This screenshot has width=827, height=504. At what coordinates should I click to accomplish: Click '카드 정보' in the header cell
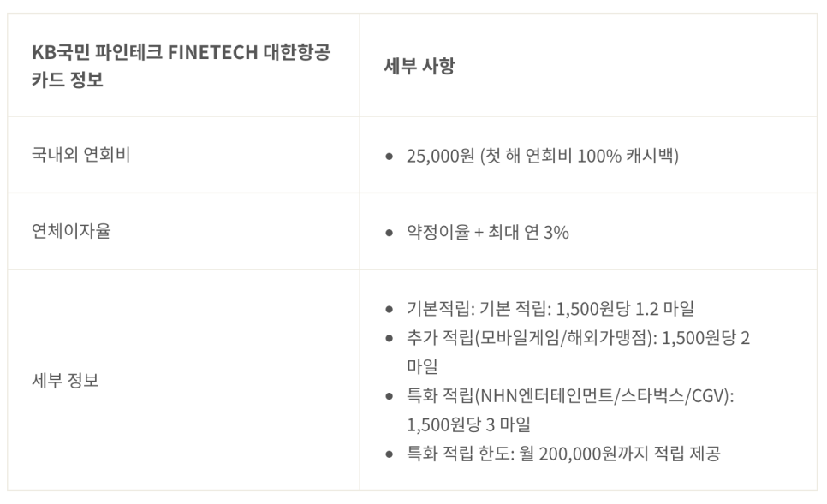point(68,80)
